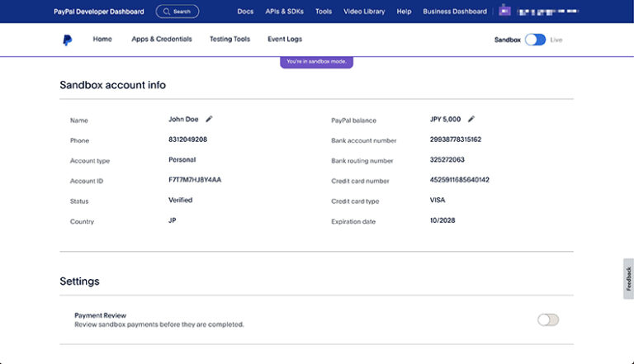Open the Feedback side tab
The image size is (634, 364).
click(x=628, y=278)
